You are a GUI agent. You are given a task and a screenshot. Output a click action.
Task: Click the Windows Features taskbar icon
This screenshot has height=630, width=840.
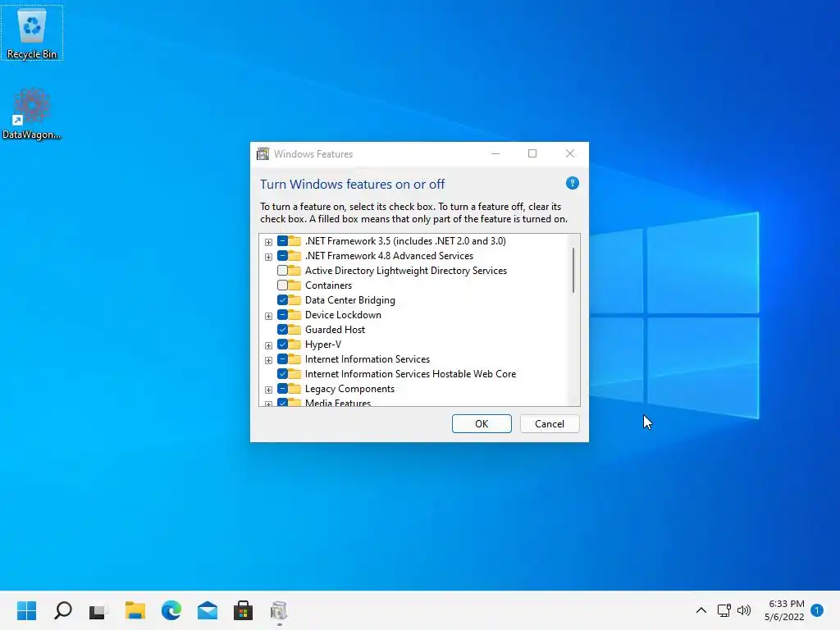click(279, 610)
